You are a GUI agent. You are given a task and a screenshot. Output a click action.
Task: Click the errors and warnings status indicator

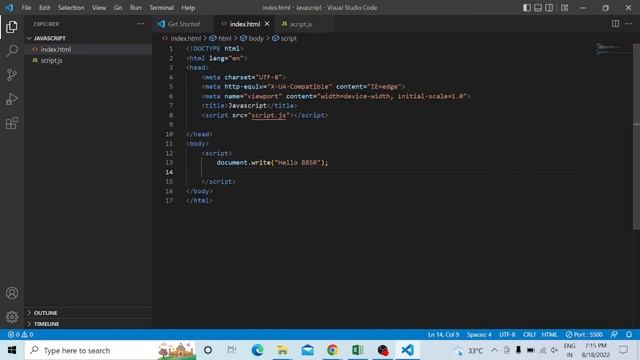coord(20,334)
